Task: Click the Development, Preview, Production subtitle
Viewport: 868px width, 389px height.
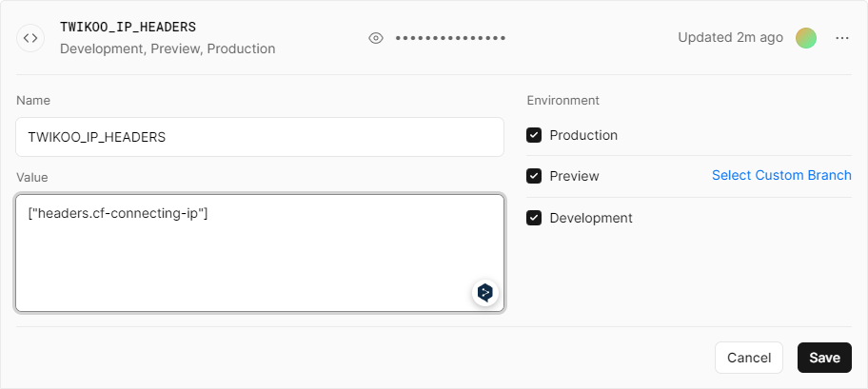Action: (x=168, y=49)
